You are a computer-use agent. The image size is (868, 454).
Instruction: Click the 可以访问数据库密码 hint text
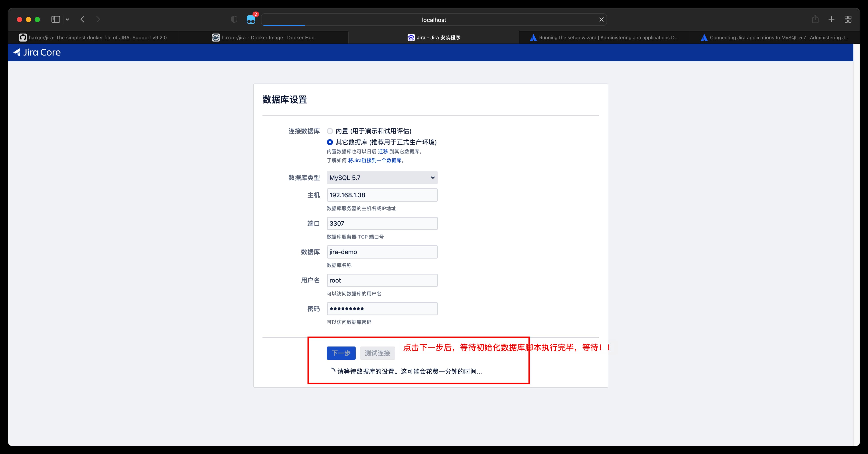[x=349, y=322]
